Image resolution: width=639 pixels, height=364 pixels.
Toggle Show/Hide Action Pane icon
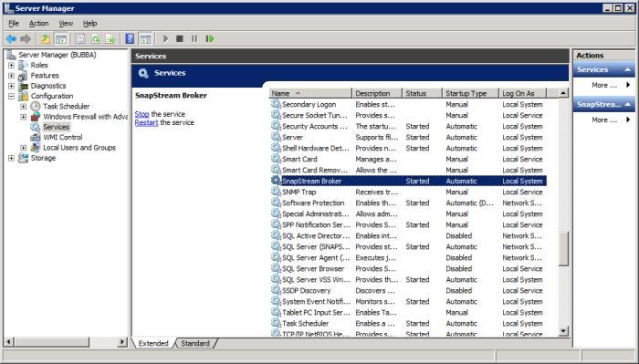(x=145, y=39)
